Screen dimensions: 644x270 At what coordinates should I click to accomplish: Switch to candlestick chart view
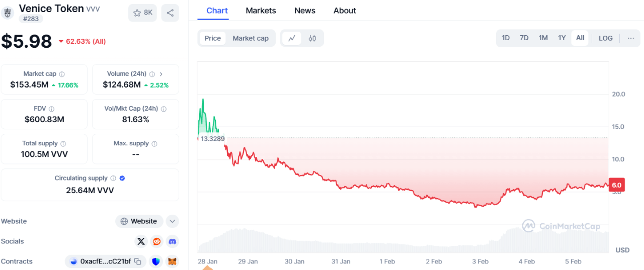[312, 38]
